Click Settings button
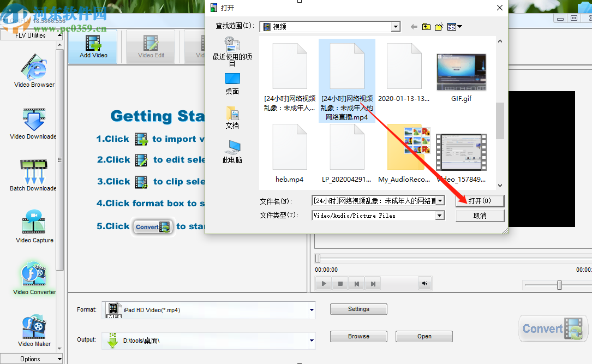 tap(358, 309)
